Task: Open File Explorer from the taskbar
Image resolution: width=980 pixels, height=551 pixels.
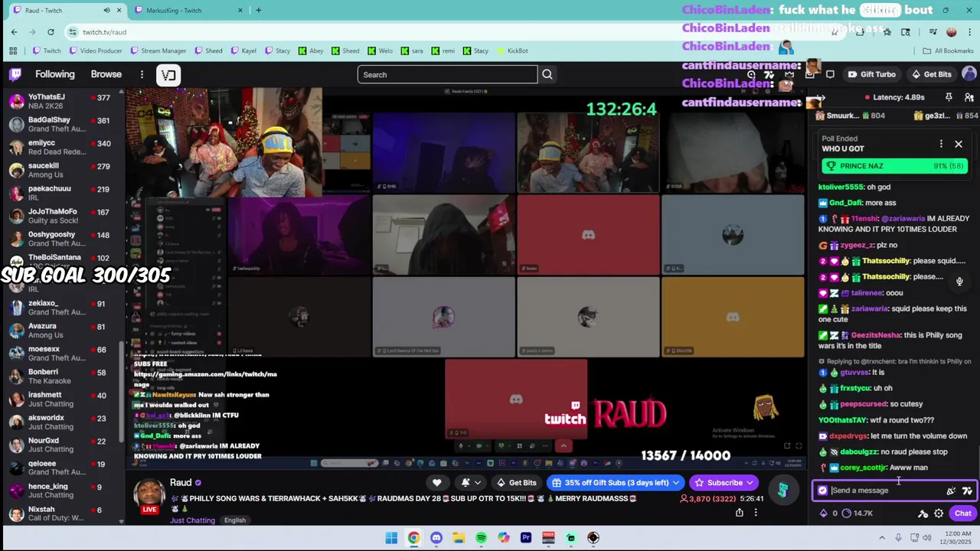Action: 459,538
